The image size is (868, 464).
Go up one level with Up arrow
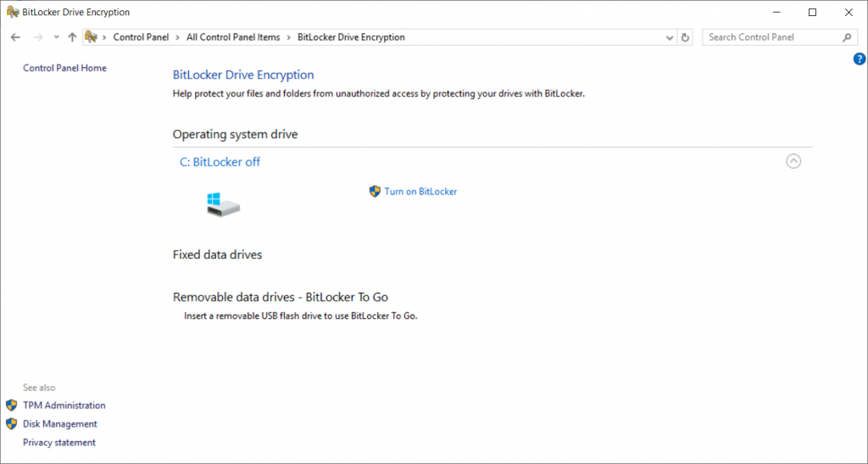coord(72,37)
